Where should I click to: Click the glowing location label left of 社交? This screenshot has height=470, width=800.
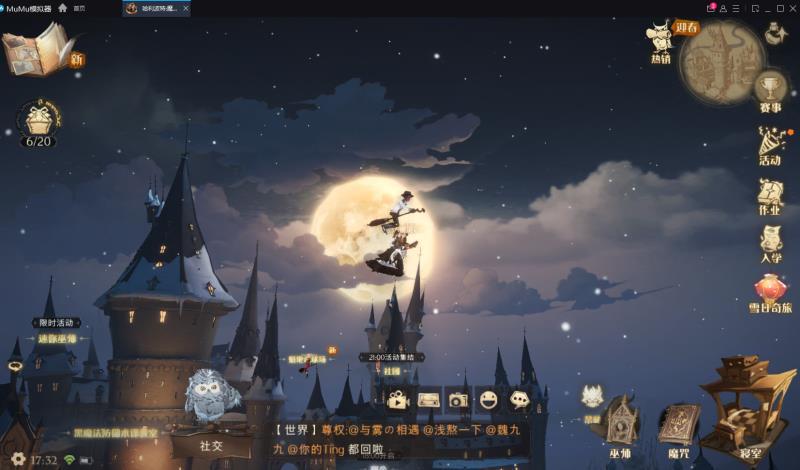pos(116,433)
